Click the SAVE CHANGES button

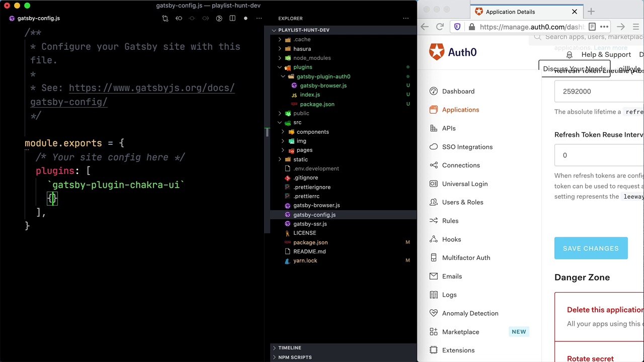click(x=591, y=248)
